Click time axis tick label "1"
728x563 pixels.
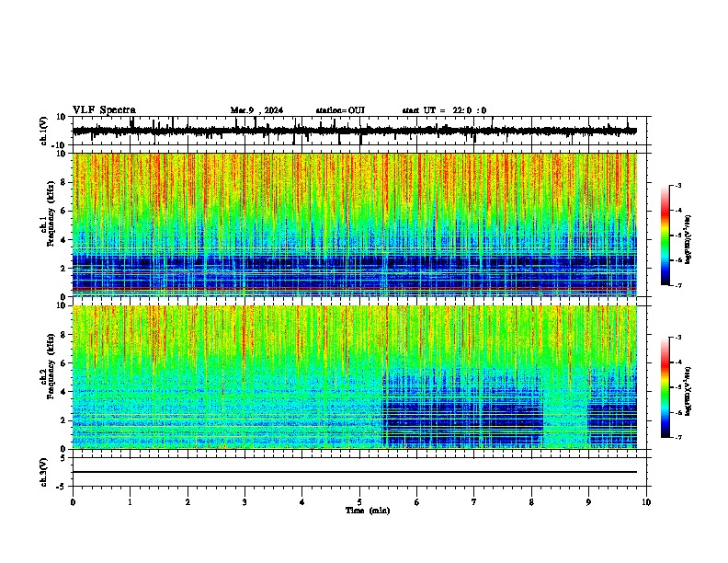click(130, 502)
